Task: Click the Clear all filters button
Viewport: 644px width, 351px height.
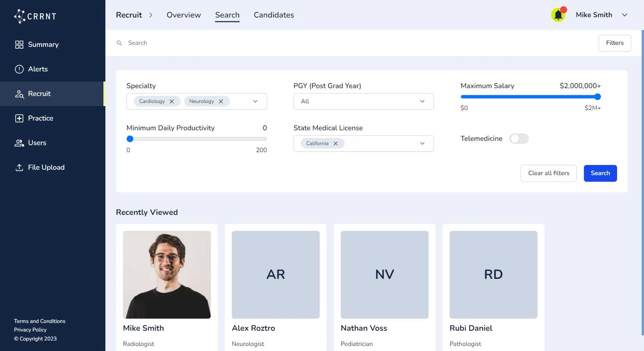Action: [548, 173]
